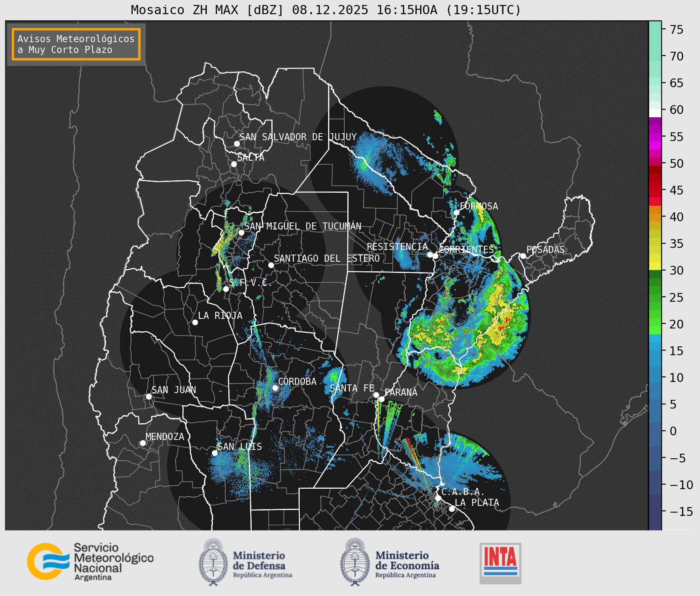Click the LA PLATA text label
This screenshot has height=596, width=700.
pos(477,503)
